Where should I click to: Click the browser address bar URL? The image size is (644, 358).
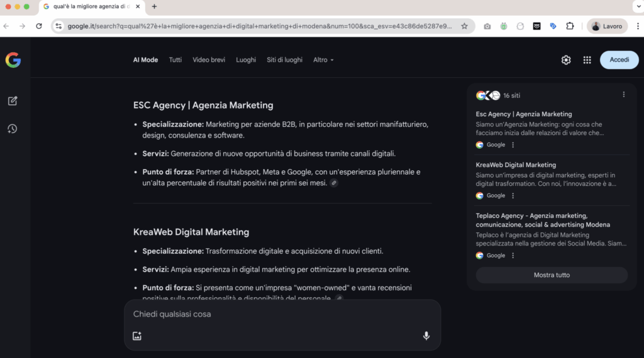(x=260, y=26)
